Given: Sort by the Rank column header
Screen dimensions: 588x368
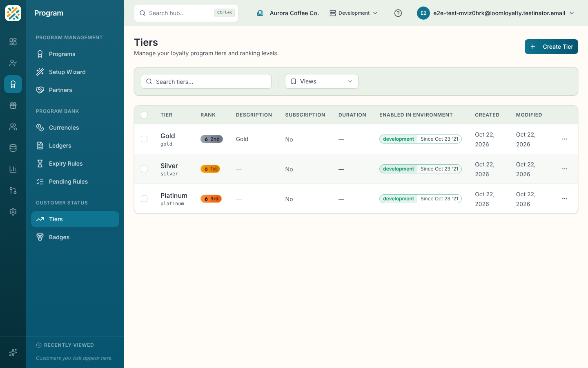Looking at the screenshot, I should tap(208, 115).
